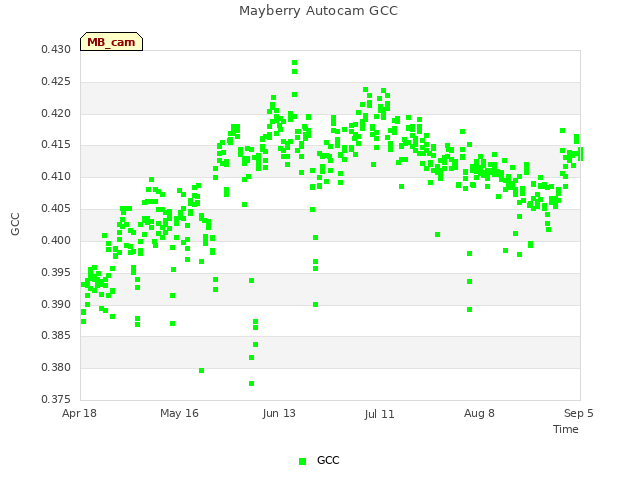The image size is (640, 480).
Task: Click the MB_cam label tag
Action: pyautogui.click(x=111, y=42)
